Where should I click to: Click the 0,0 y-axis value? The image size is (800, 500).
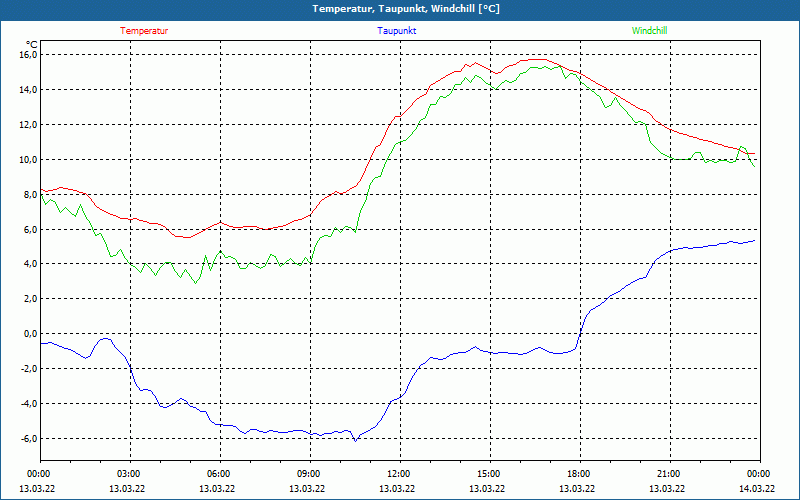point(31,334)
